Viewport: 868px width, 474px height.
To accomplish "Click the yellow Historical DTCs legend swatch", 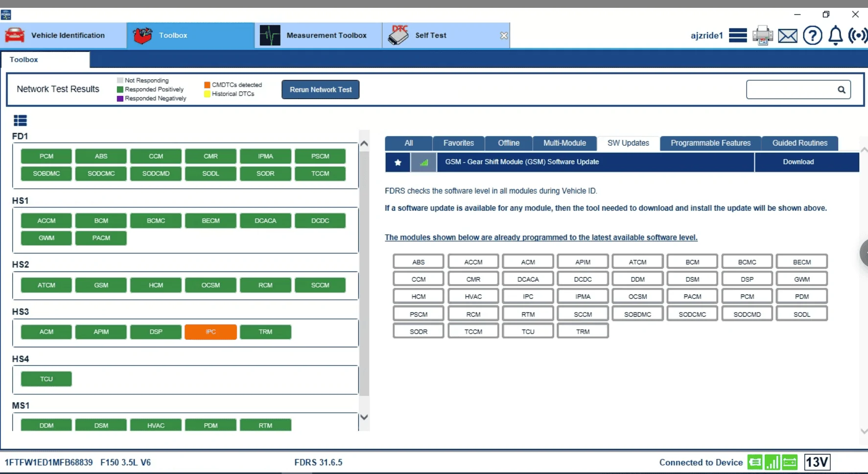I will [207, 94].
